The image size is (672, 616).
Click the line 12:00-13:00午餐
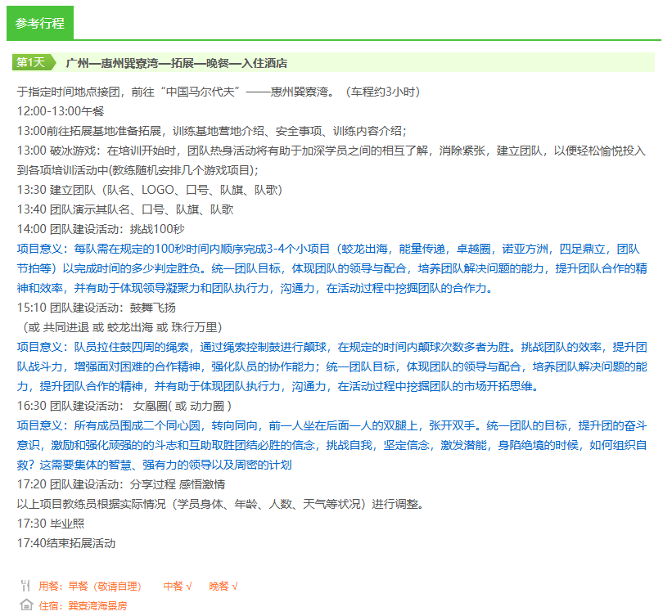[61, 111]
